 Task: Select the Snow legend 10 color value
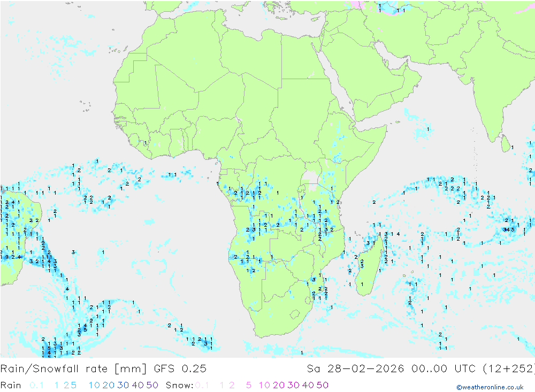(264, 385)
